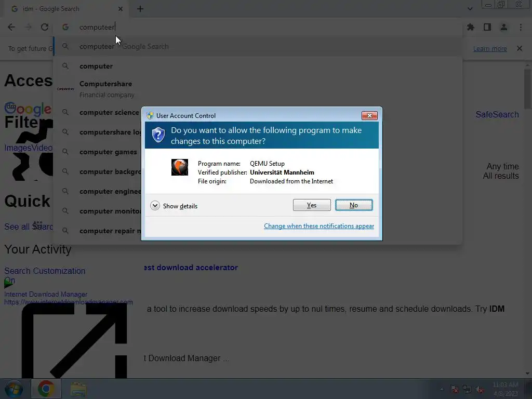Image resolution: width=532 pixels, height=399 pixels.
Task: Click Action Center flag tray icon
Action: [x=455, y=389]
